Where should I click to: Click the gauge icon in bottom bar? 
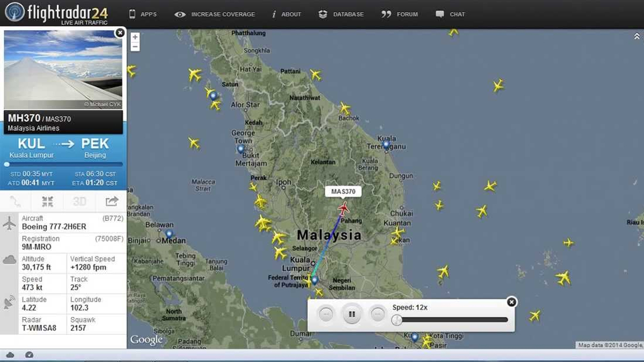(29, 355)
